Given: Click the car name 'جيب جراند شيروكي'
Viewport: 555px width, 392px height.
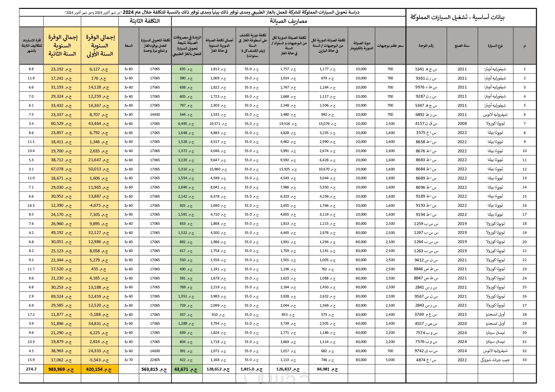Looking at the screenshot, I should point(495,360).
